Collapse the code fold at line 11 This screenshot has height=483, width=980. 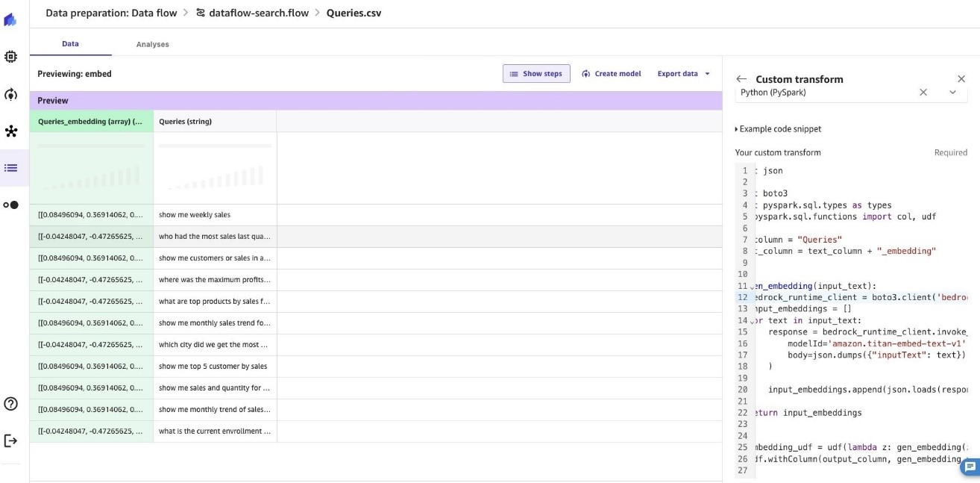(752, 286)
